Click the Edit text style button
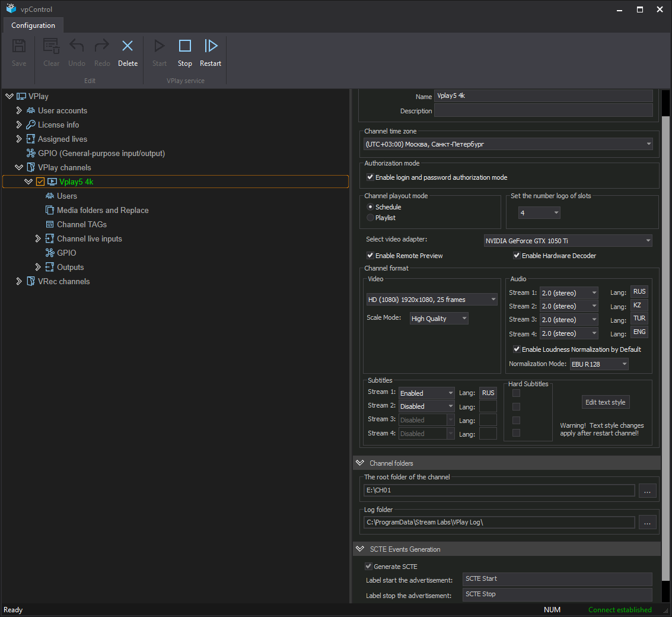This screenshot has width=672, height=617. pyautogui.click(x=605, y=402)
